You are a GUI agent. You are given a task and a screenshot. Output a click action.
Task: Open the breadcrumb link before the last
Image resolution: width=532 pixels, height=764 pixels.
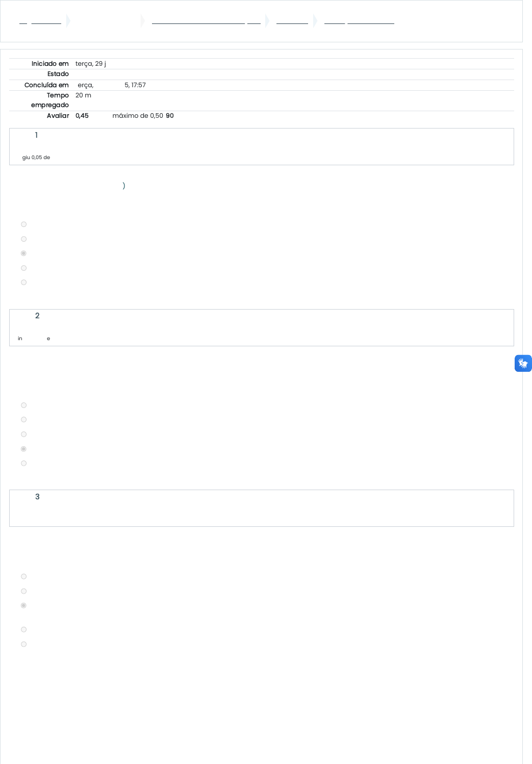click(292, 21)
